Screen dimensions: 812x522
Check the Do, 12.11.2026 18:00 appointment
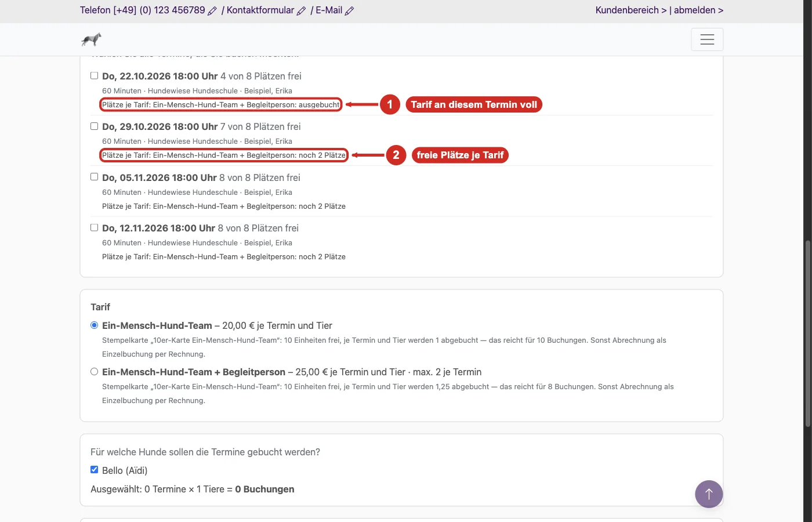tap(94, 227)
